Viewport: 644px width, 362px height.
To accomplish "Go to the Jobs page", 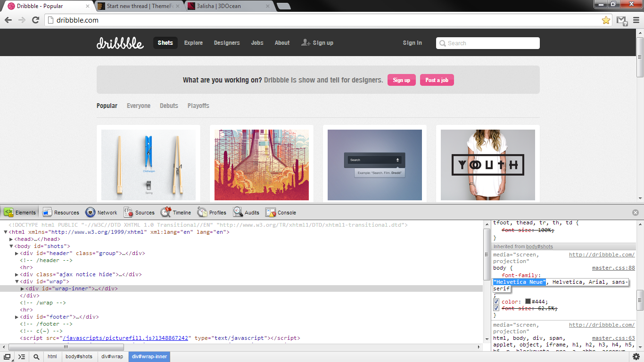I will (x=257, y=43).
